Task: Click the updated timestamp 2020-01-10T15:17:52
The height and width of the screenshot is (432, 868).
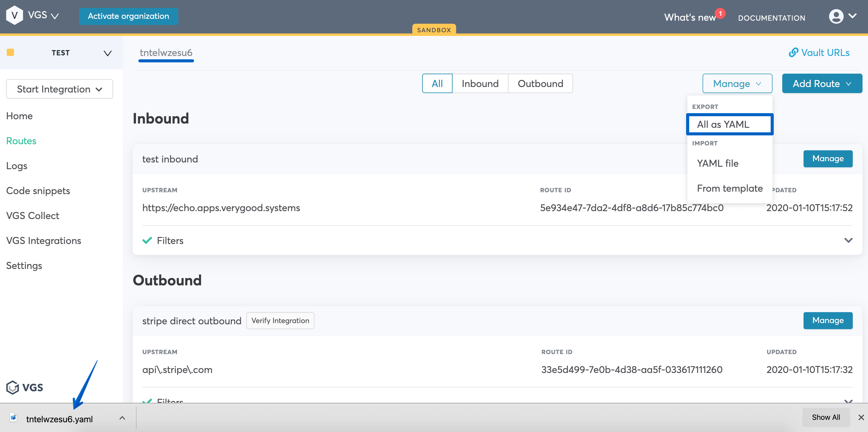Action: [x=809, y=207]
